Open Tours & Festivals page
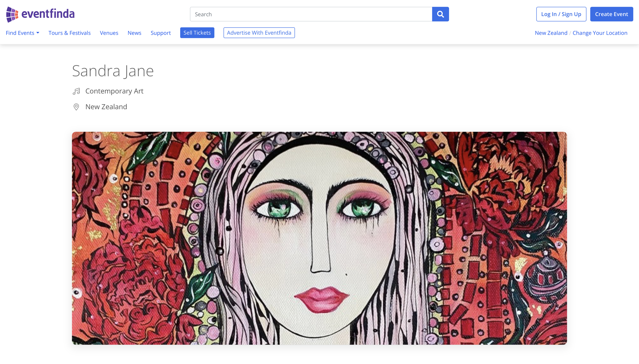 click(x=70, y=33)
